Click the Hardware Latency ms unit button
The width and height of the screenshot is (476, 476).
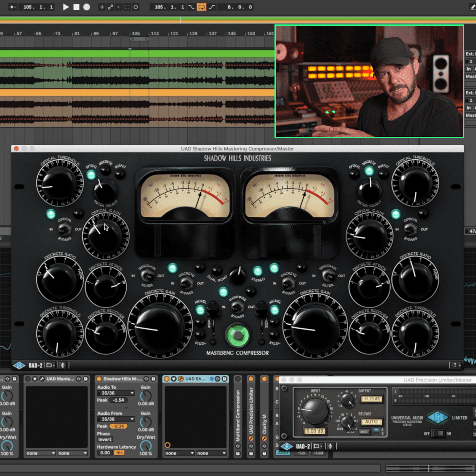click(x=119, y=453)
